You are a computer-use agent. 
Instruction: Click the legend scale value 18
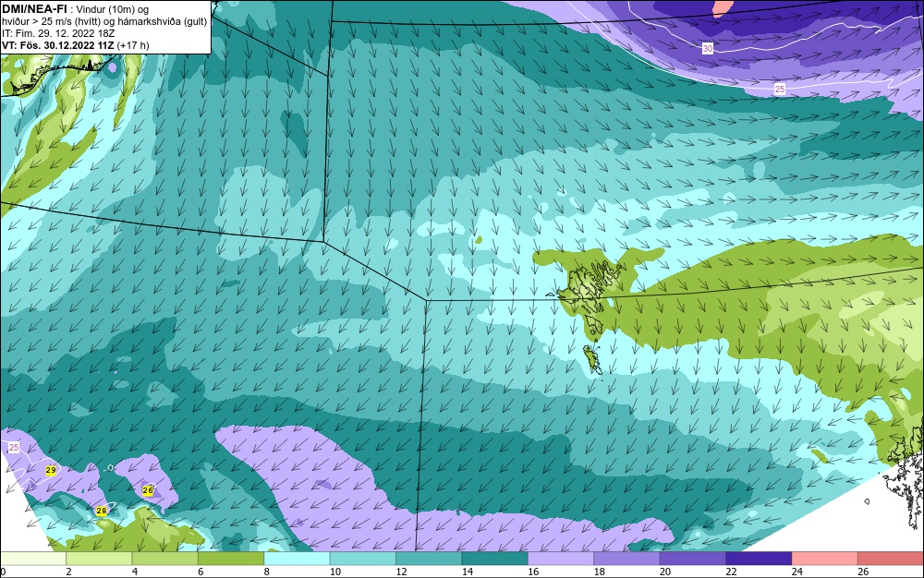tap(600, 572)
